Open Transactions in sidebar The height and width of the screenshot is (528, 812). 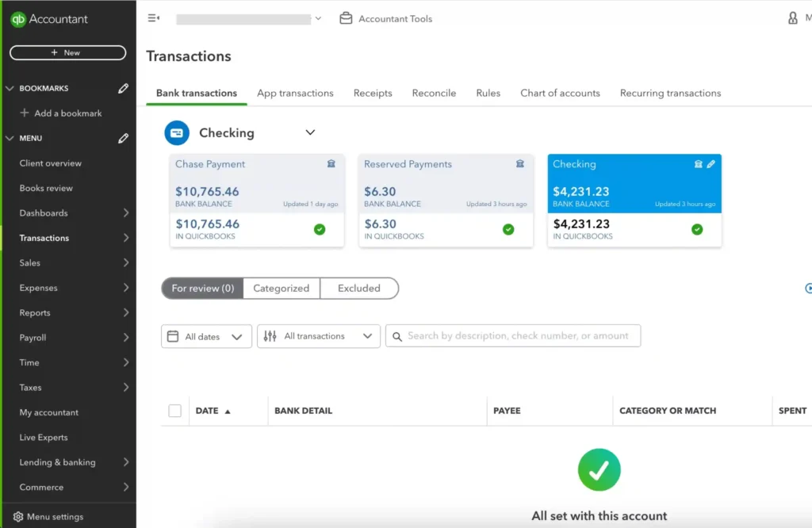[44, 238]
